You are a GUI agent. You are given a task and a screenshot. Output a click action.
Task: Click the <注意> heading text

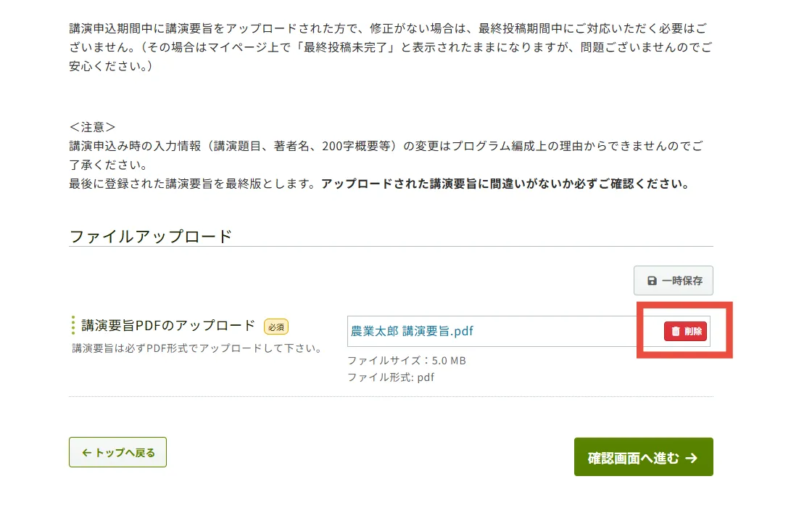pyautogui.click(x=92, y=126)
